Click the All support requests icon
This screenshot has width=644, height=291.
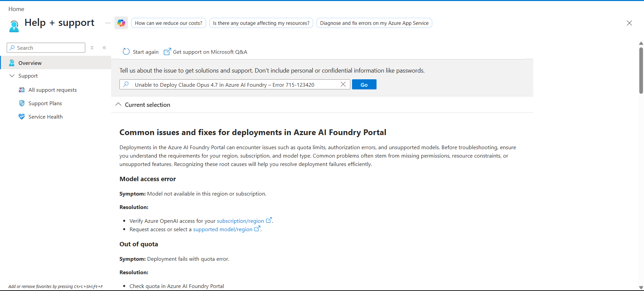[x=22, y=90]
